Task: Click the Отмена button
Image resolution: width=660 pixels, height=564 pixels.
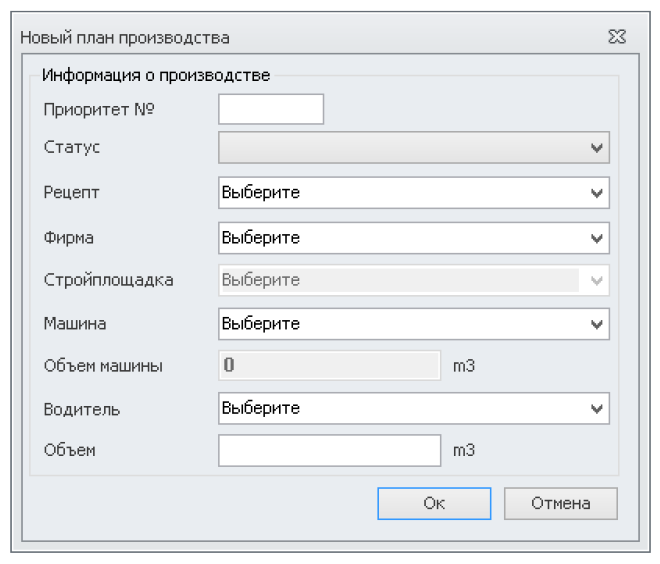Action: 560,503
